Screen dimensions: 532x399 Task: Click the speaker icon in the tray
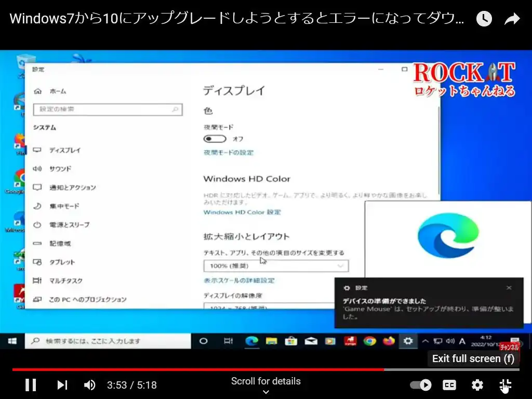450,341
